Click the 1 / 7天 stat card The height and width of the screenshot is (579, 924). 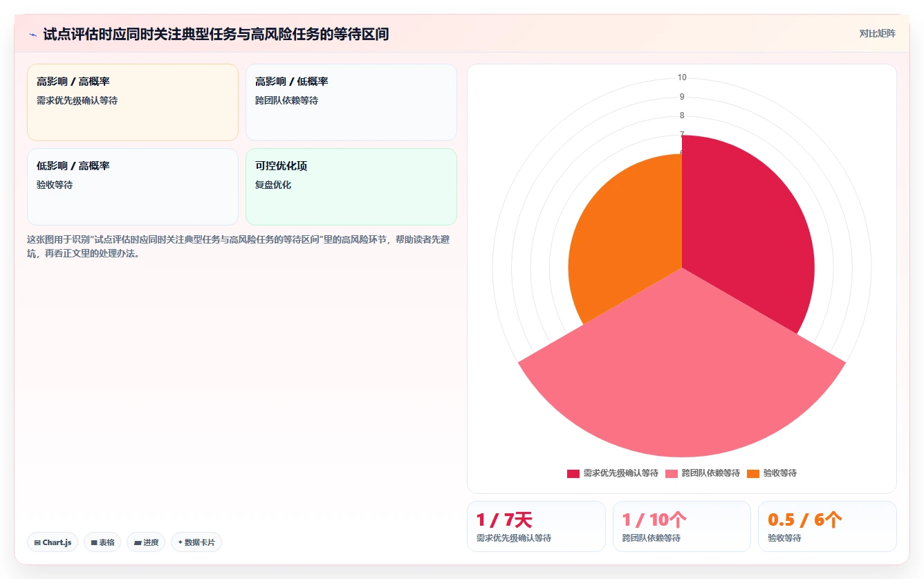536,526
